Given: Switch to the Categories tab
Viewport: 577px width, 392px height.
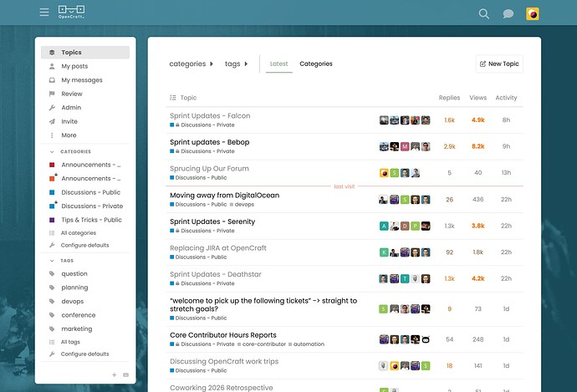Looking at the screenshot, I should tap(316, 64).
